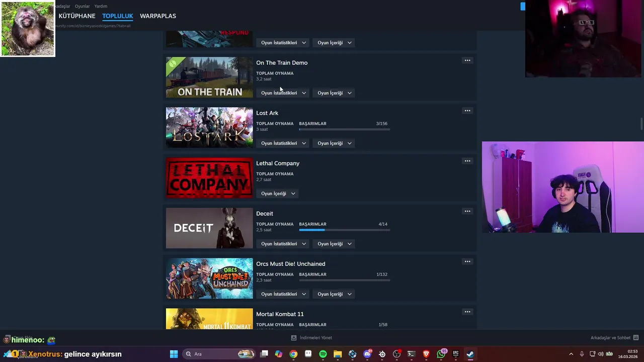Click the microphone icon in system tray

point(582,354)
